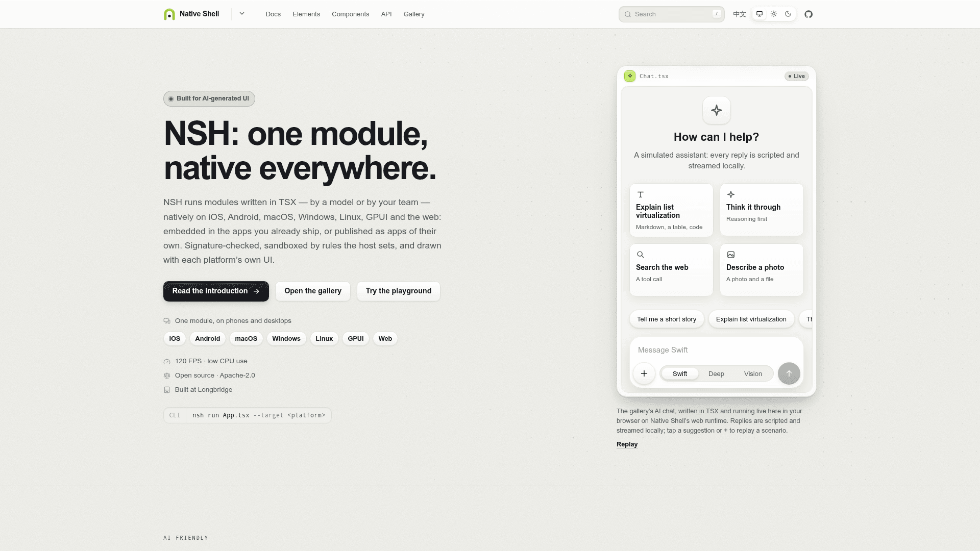Open the Components nav item
The height and width of the screenshot is (551, 980).
click(350, 14)
